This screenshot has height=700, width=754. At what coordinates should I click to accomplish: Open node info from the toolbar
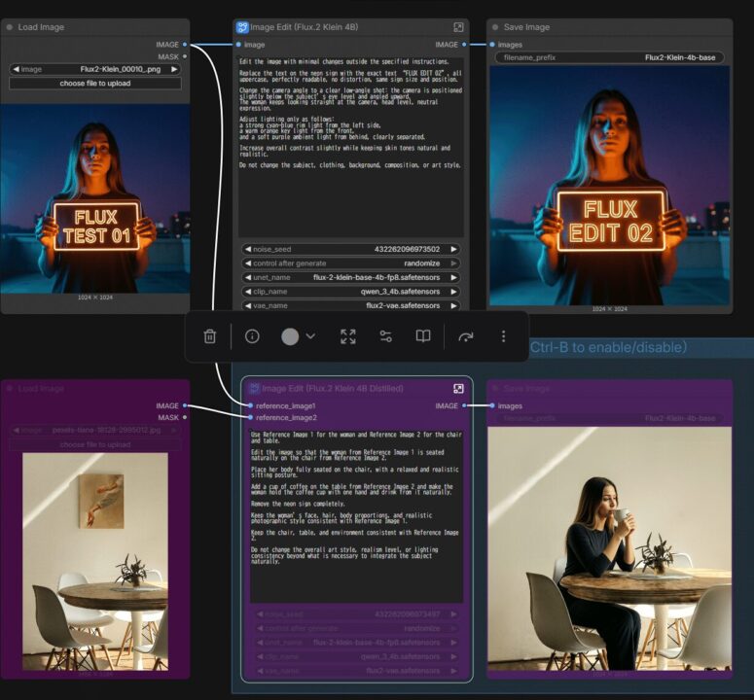coord(252,336)
